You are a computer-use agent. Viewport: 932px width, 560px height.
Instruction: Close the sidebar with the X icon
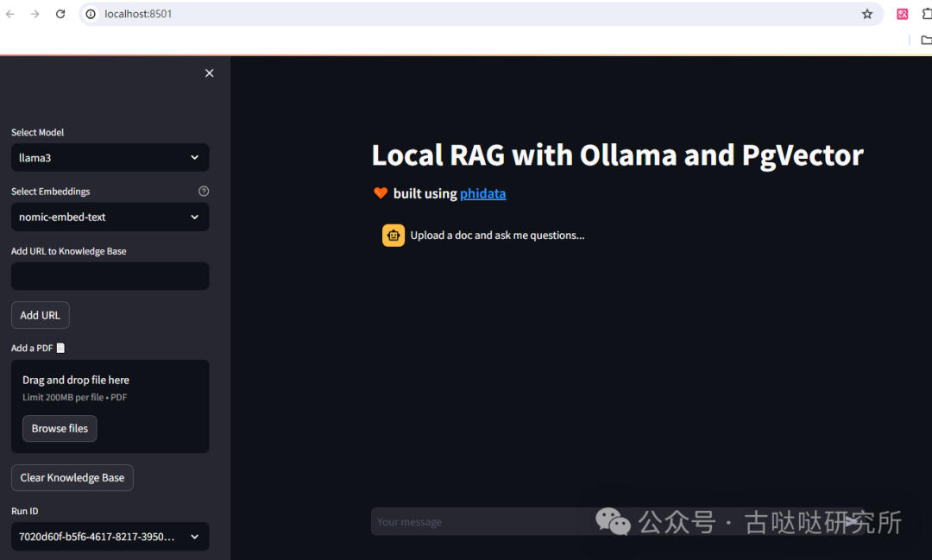point(209,73)
